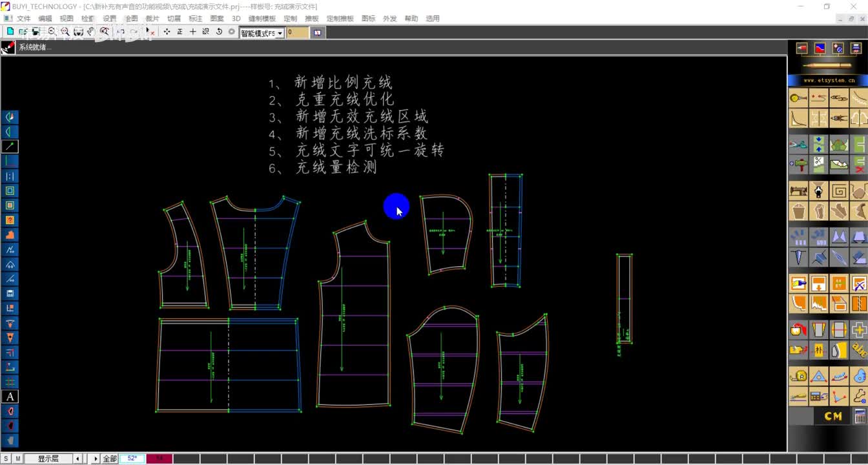
Task: Create a new file from the toolbar
Action: coord(10,32)
